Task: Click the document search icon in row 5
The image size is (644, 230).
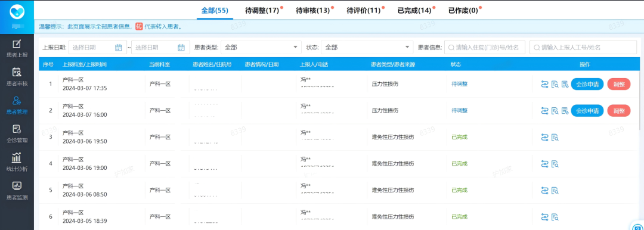Action: 555,190
